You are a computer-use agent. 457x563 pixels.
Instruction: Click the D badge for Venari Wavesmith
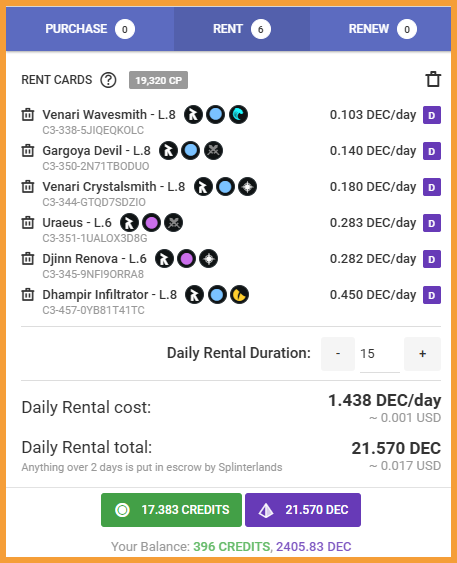coord(432,115)
